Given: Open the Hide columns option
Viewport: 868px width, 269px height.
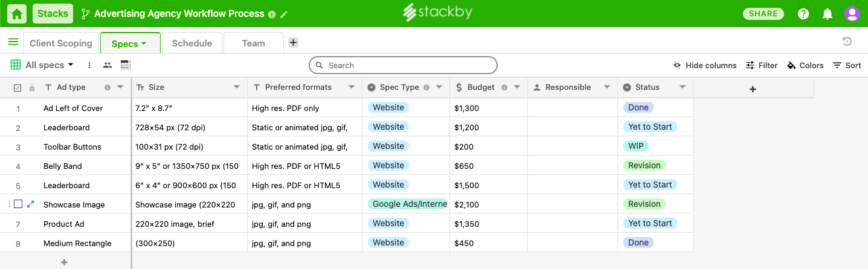Looking at the screenshot, I should [x=705, y=65].
